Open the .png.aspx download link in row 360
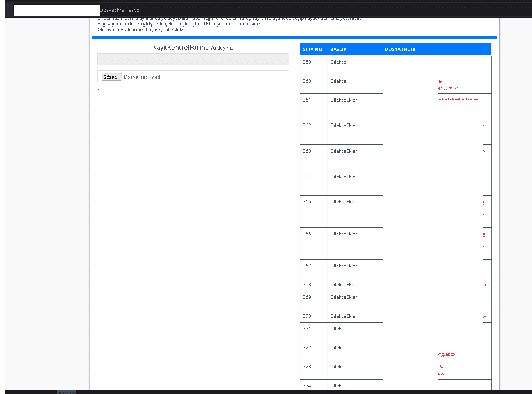532x394 pixels. pyautogui.click(x=448, y=87)
